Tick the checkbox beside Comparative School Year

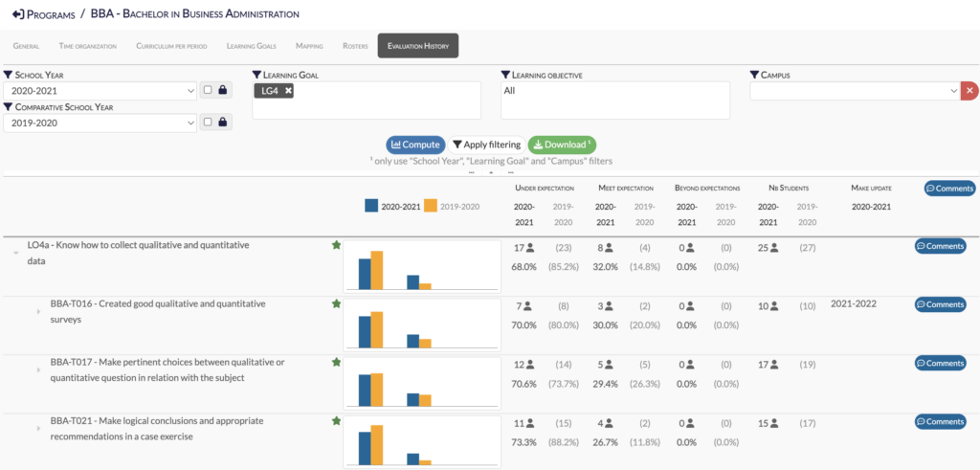208,123
